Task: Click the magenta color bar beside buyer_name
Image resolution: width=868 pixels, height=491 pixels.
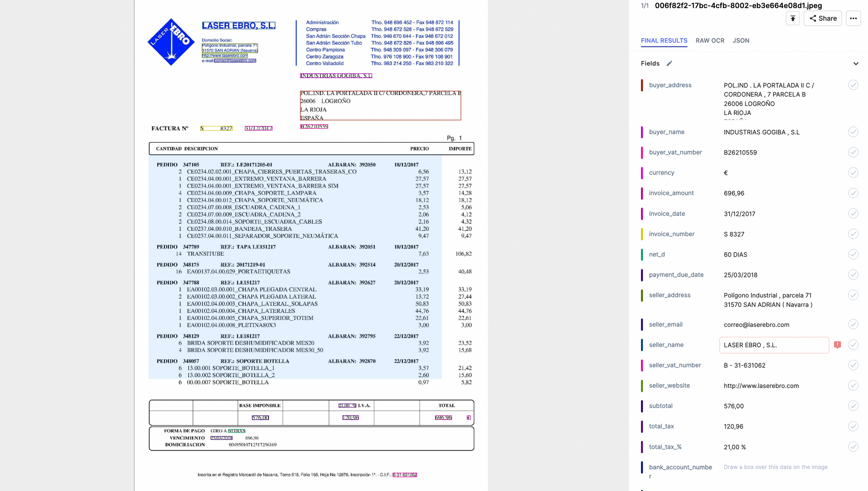Action: tap(642, 132)
